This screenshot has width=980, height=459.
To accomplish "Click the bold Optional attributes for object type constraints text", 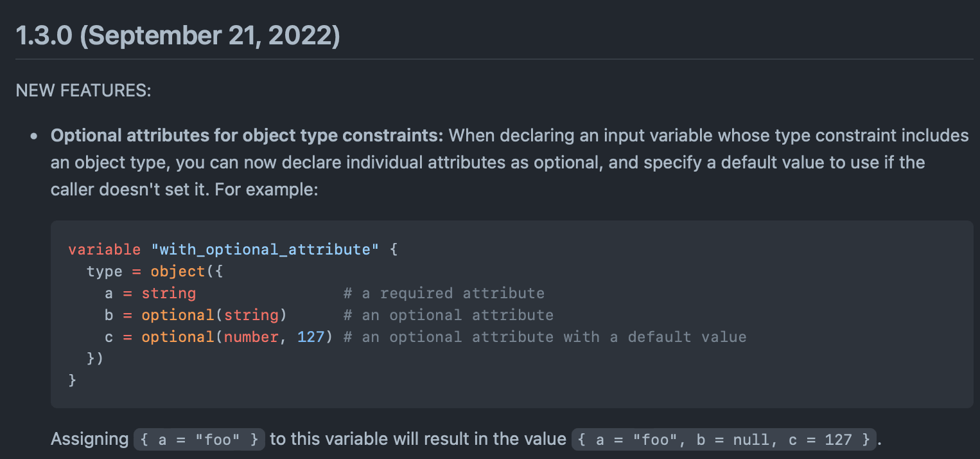I will point(247,136).
